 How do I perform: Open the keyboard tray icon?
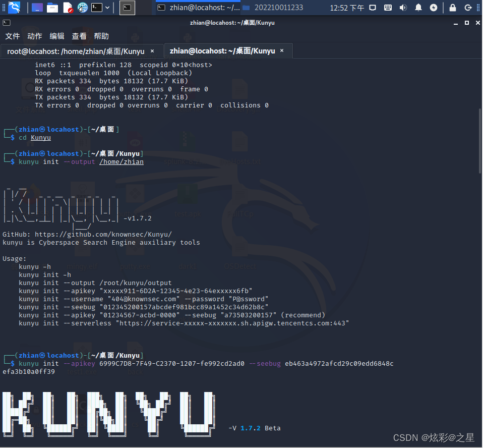(388, 8)
